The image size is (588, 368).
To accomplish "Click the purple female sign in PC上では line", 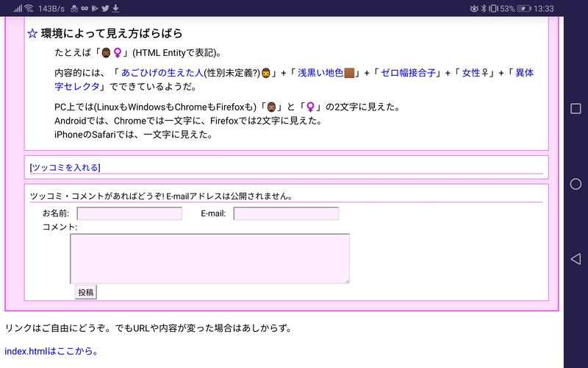I will tap(310, 107).
